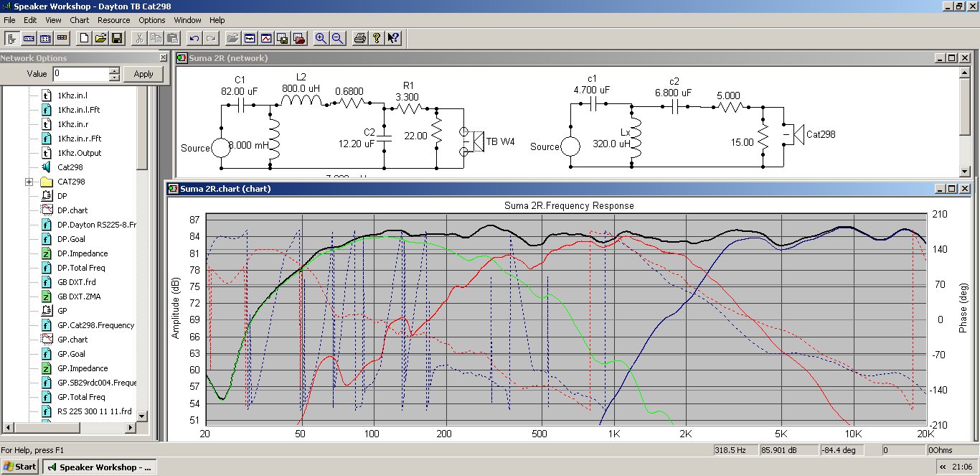The image size is (980, 476).
Task: Click the 1Khz.in.l time data icon
Action: [47, 95]
